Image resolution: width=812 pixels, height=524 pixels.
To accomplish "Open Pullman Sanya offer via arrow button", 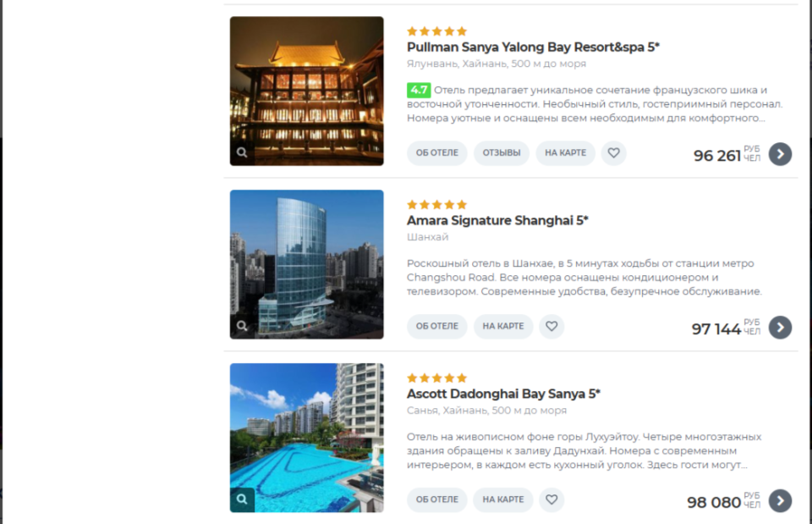I will point(780,154).
